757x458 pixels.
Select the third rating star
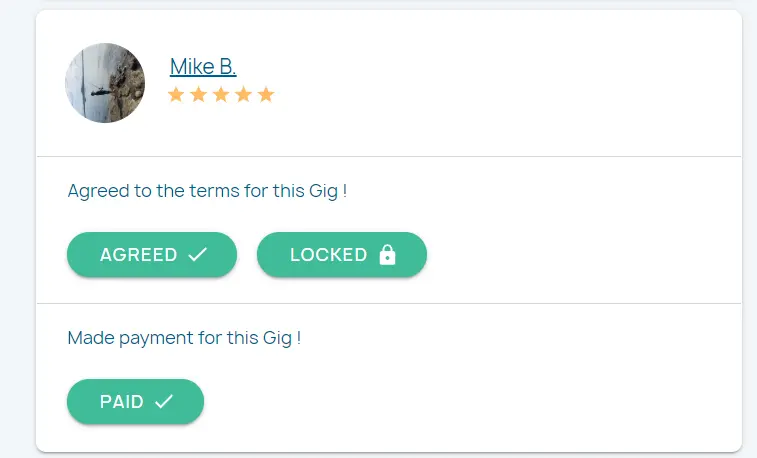220,95
